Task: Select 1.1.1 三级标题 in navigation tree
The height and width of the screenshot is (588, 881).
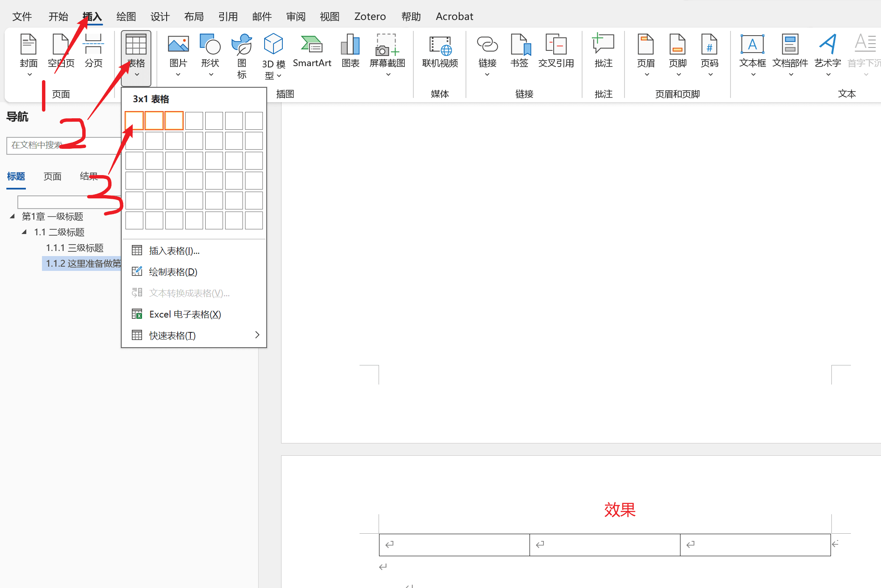Action: [75, 248]
